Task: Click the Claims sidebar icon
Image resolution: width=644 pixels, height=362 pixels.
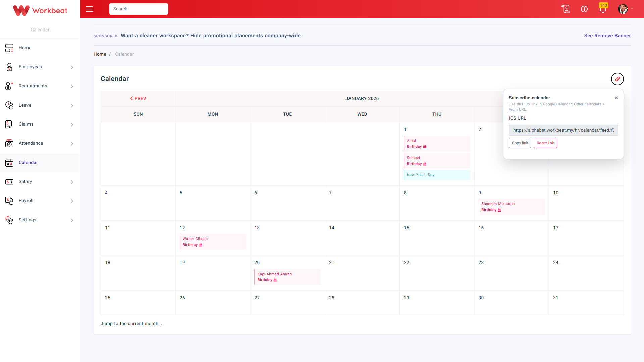Action: (x=9, y=124)
